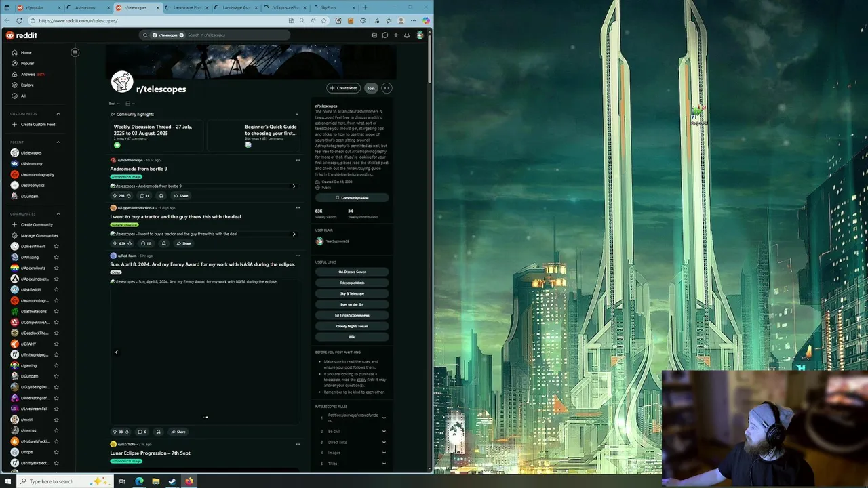The width and height of the screenshot is (868, 488).
Task: Expand the Direct links rule
Action: pyautogui.click(x=384, y=443)
